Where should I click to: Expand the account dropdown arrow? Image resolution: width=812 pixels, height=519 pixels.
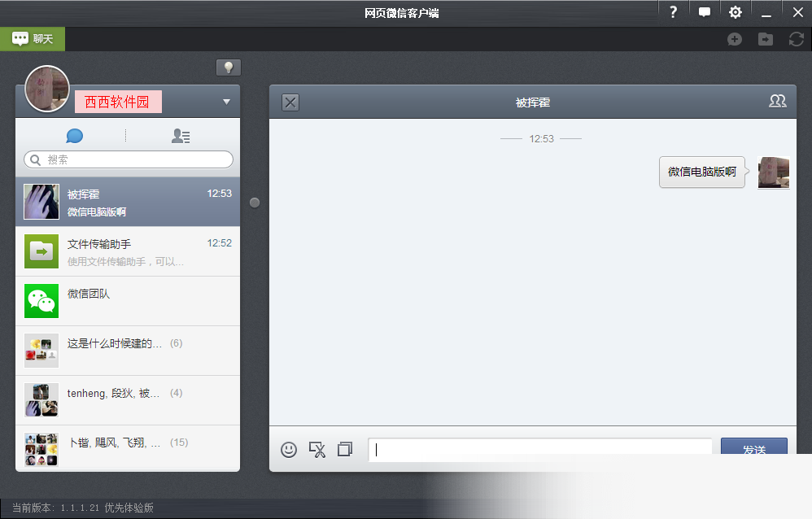point(226,102)
